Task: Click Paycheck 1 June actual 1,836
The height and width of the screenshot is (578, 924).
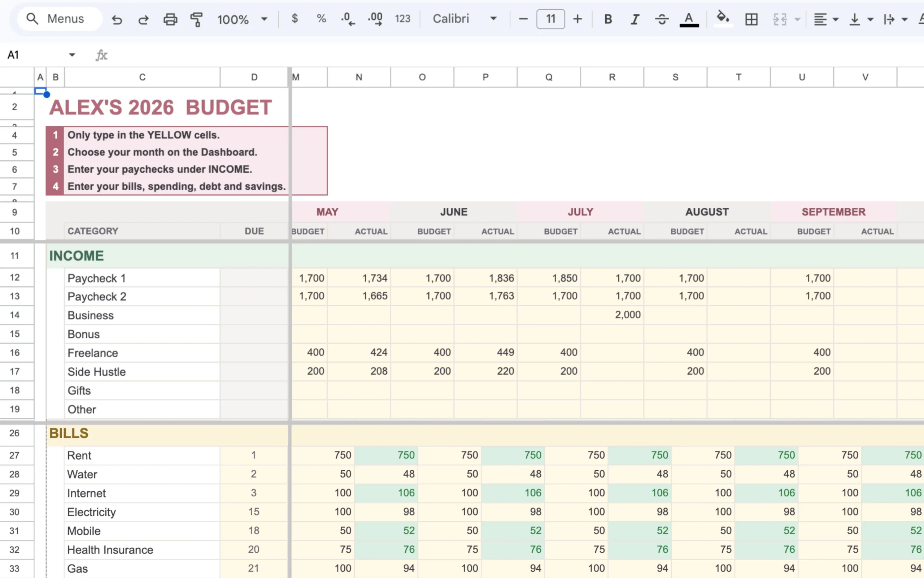Action: (x=485, y=278)
